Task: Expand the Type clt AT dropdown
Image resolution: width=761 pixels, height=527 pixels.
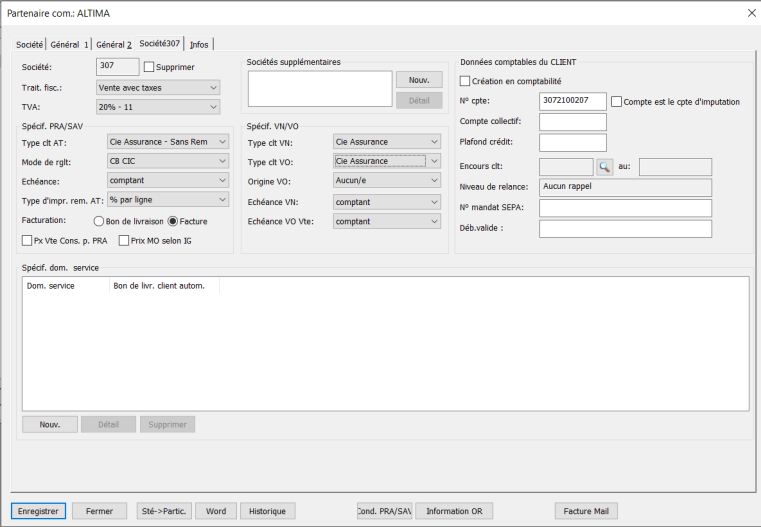Action: click(x=167, y=142)
